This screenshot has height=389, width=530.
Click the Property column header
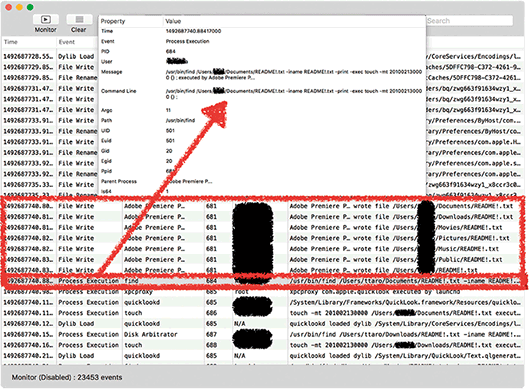[113, 21]
